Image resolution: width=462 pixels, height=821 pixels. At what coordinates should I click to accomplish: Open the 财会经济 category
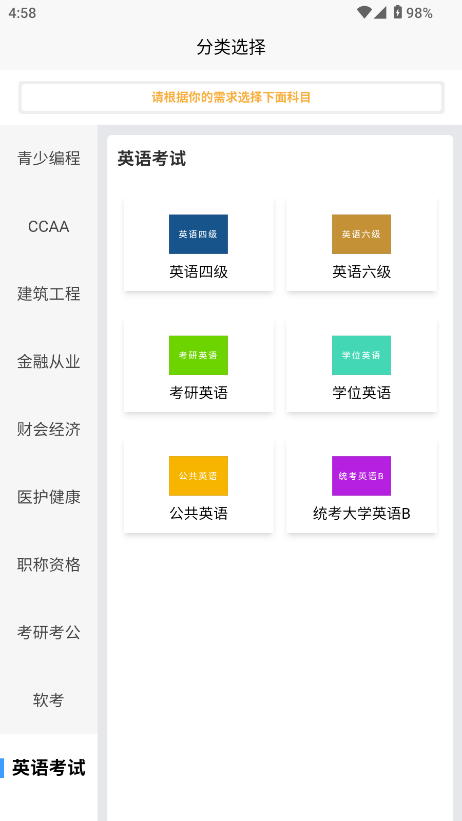tap(49, 429)
